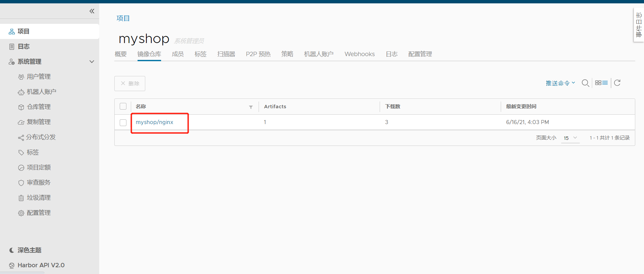Open 机器人账户 in sidebar
Viewport: 644px width, 274px height.
point(41,92)
